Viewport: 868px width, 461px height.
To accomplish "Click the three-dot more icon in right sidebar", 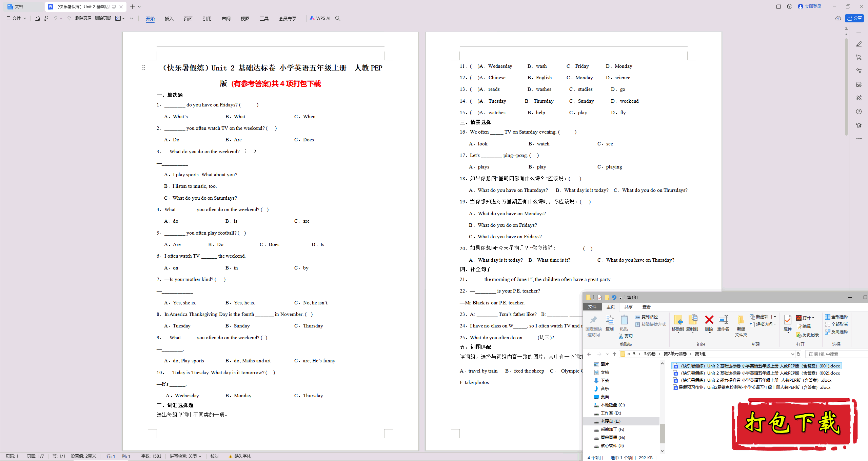I will pos(859,139).
